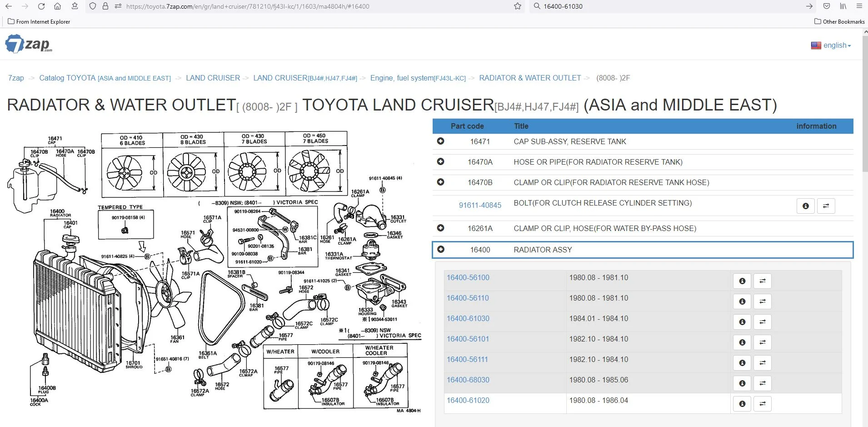The image size is (868, 427).
Task: Open the english language dropdown
Action: pyautogui.click(x=831, y=45)
